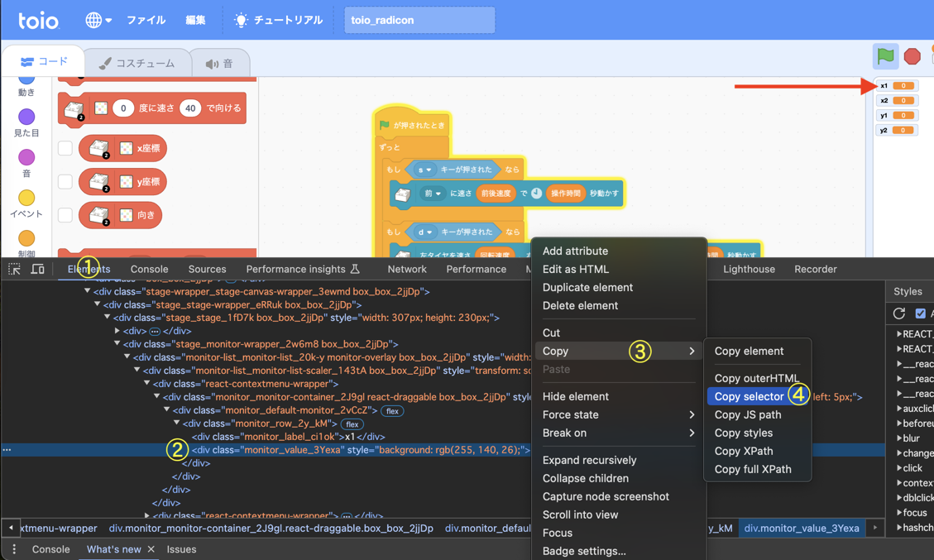
Task: Choose Edit as HTML
Action: coord(576,270)
